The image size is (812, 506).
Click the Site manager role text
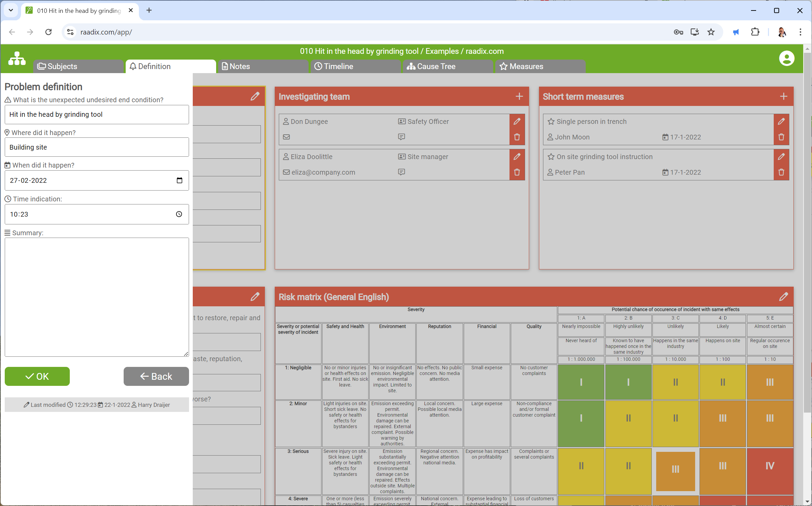pyautogui.click(x=428, y=157)
